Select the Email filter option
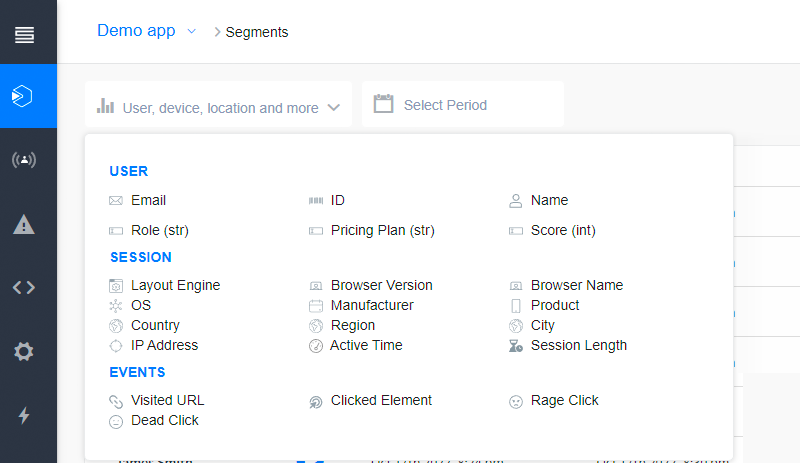800x463 pixels. pos(148,200)
